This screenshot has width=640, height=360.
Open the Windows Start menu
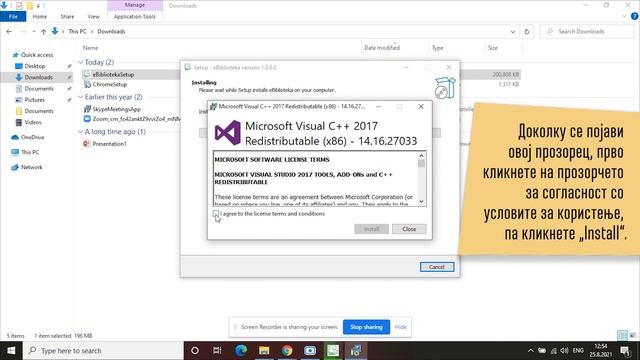[11, 351]
